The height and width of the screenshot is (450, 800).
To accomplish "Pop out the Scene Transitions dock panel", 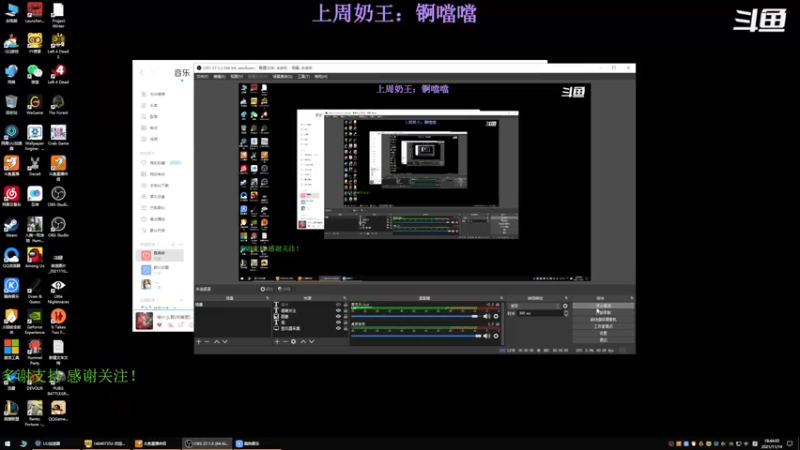I will pos(566,298).
